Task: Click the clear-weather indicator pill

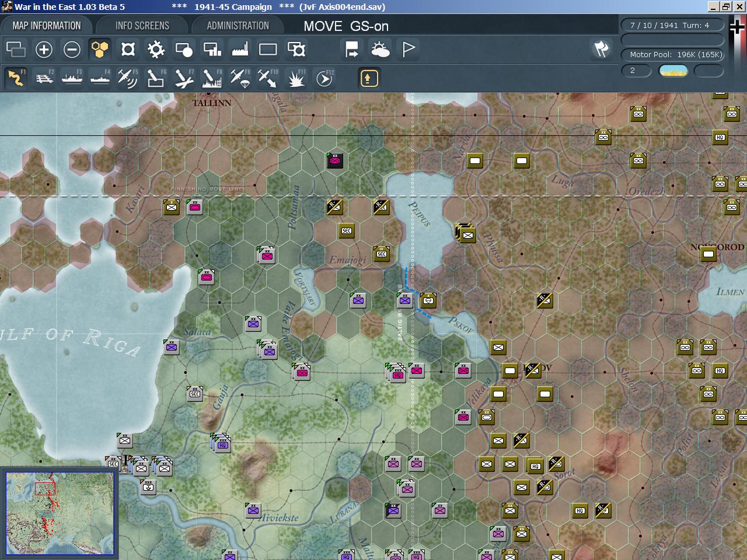Action: pyautogui.click(x=673, y=71)
